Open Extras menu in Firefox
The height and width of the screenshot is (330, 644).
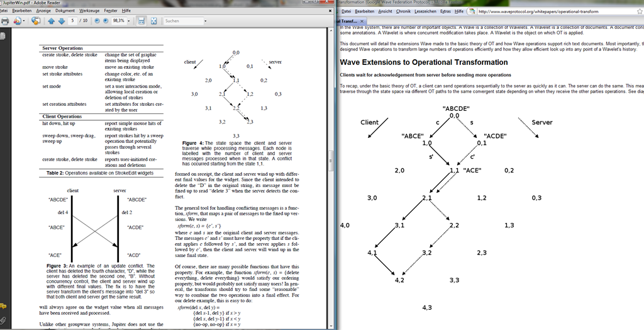445,11
